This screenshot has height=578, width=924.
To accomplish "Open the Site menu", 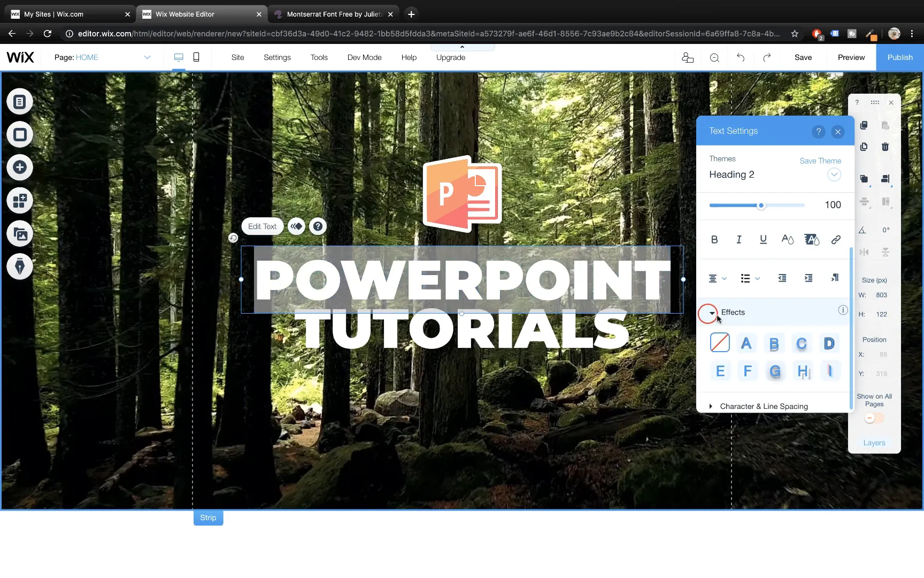I will click(x=237, y=57).
